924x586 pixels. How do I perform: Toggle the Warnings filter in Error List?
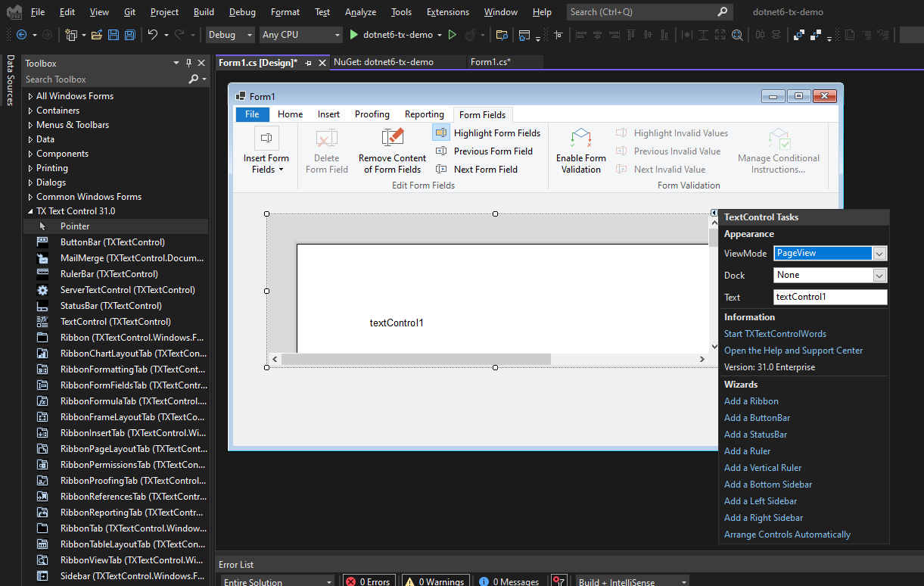(434, 581)
